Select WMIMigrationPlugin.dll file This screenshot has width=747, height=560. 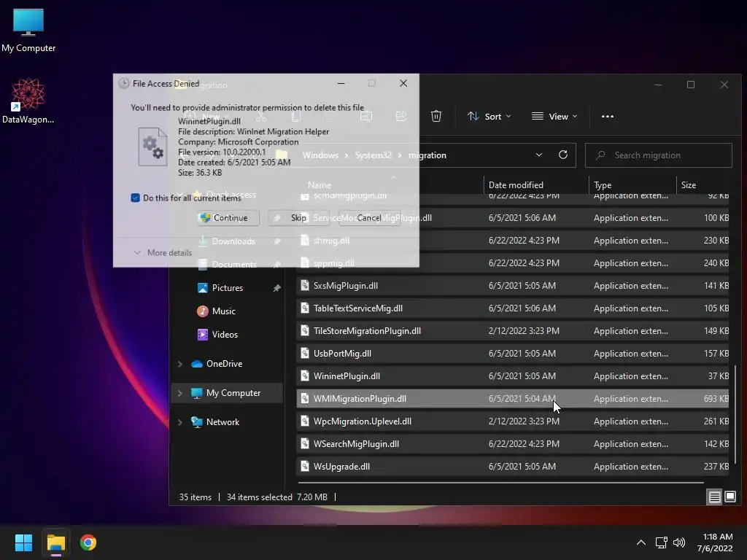513,399
